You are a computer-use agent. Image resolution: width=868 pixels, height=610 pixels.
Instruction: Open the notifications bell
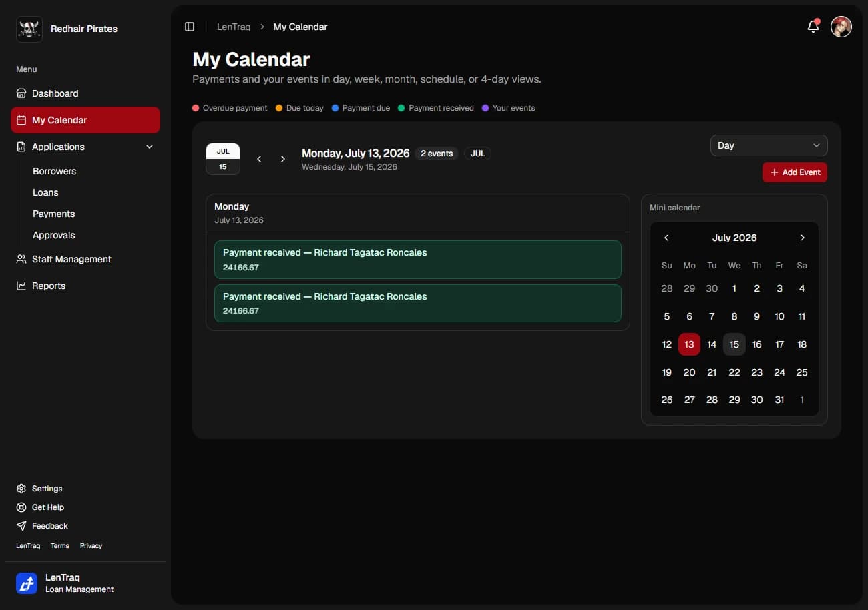pyautogui.click(x=813, y=27)
